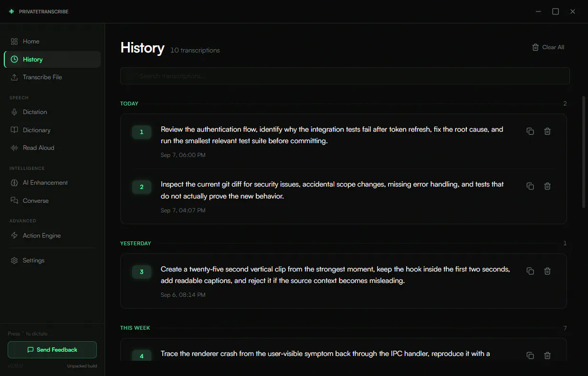This screenshot has width=588, height=376.
Task: Copy transcription 1 about authentication flow
Action: click(x=530, y=131)
